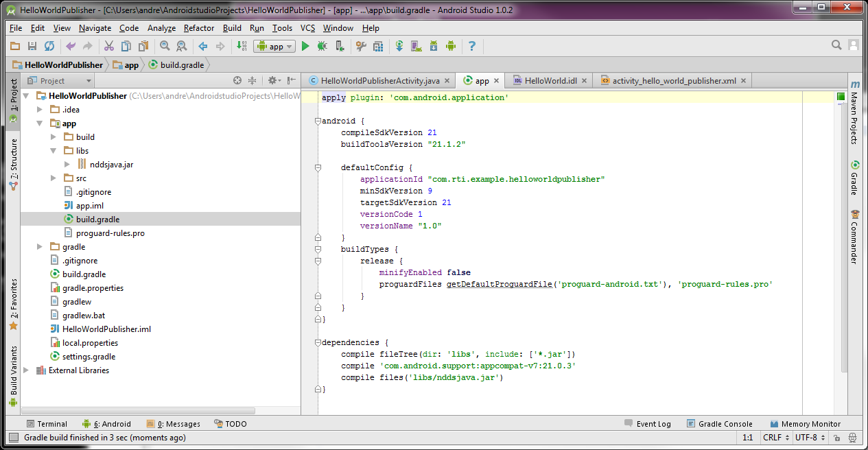Click the Search Everywhere magnifier

[836, 45]
